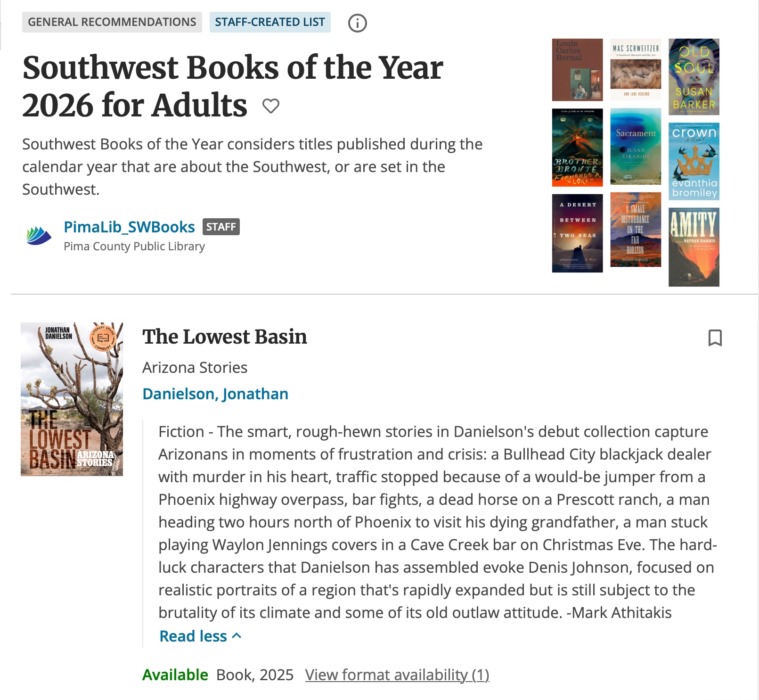
Task: Open the Old Soul cover thumbnail
Action: coord(694,77)
